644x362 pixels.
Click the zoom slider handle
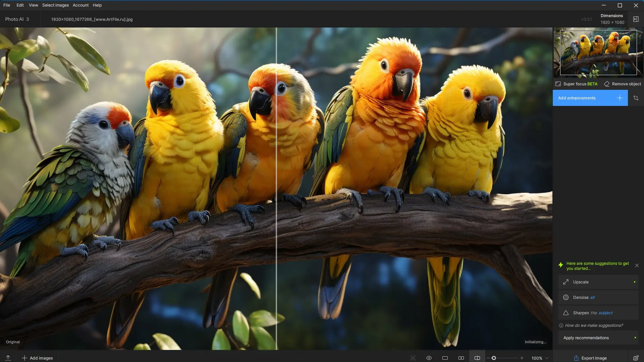click(494, 358)
